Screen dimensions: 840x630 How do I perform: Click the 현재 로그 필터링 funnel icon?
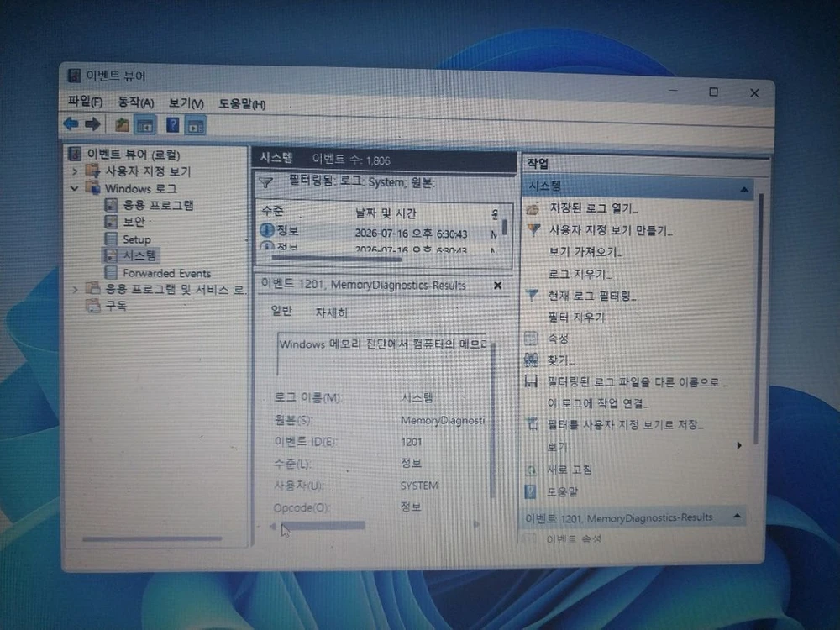coord(532,295)
